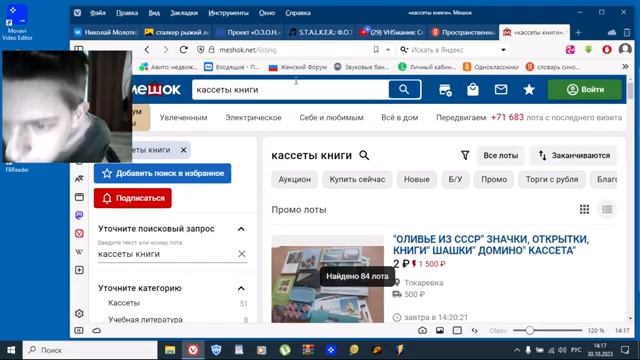Click Добавить поиск в избранное button

point(162,173)
